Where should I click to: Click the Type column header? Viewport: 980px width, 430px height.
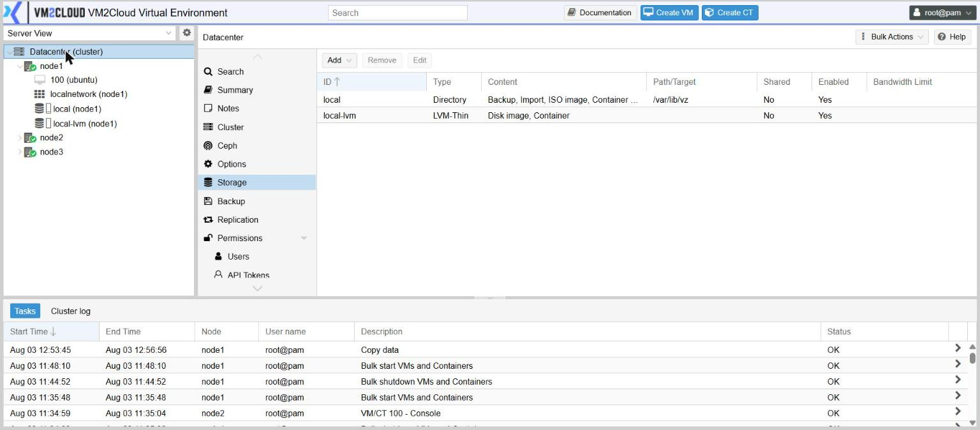454,82
